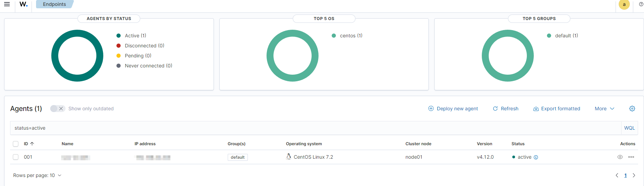Go to the previous page arrow
Viewport: 644px width, 186px height.
(617, 175)
